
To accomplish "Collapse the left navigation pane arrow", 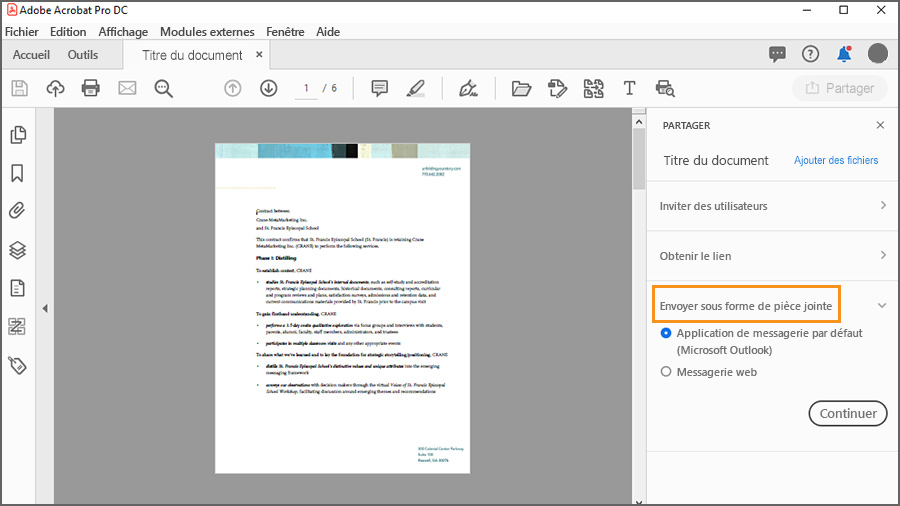I will (45, 309).
